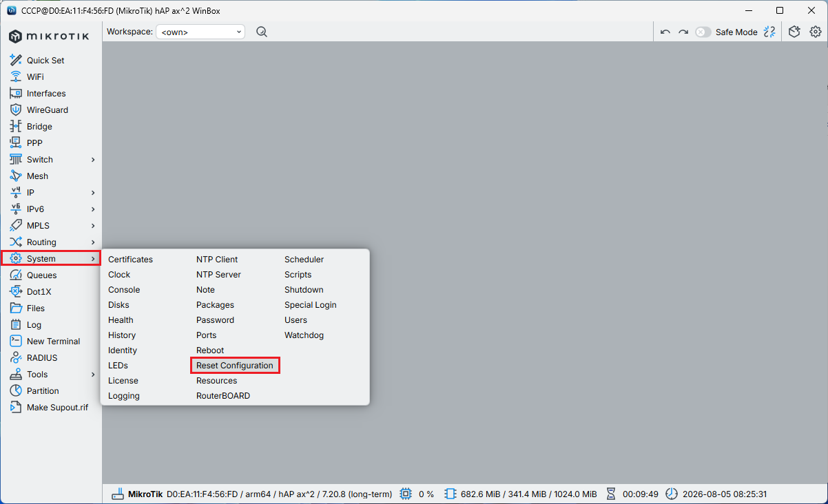Open NTP Client from System menu
The image size is (828, 504).
217,260
